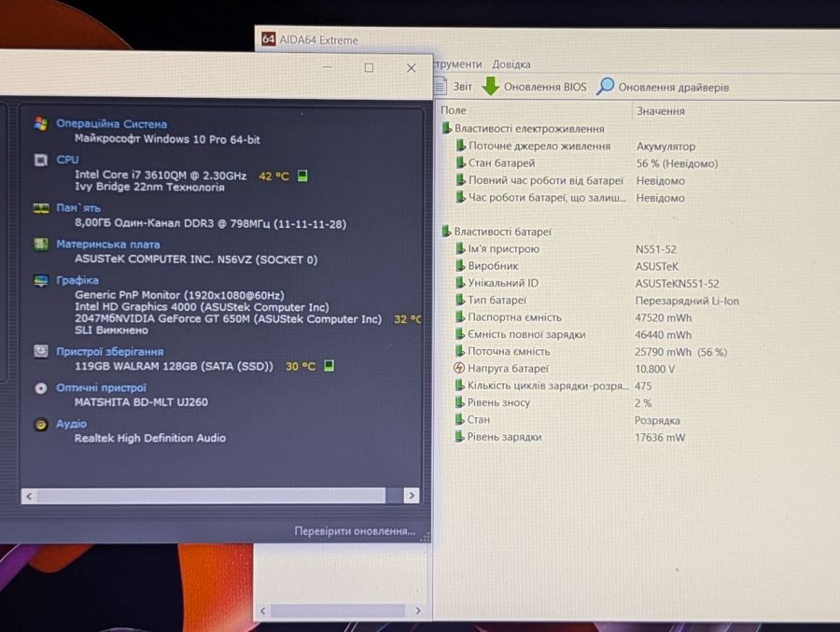
Task: Open the Аудіо section link
Action: [x=71, y=424]
